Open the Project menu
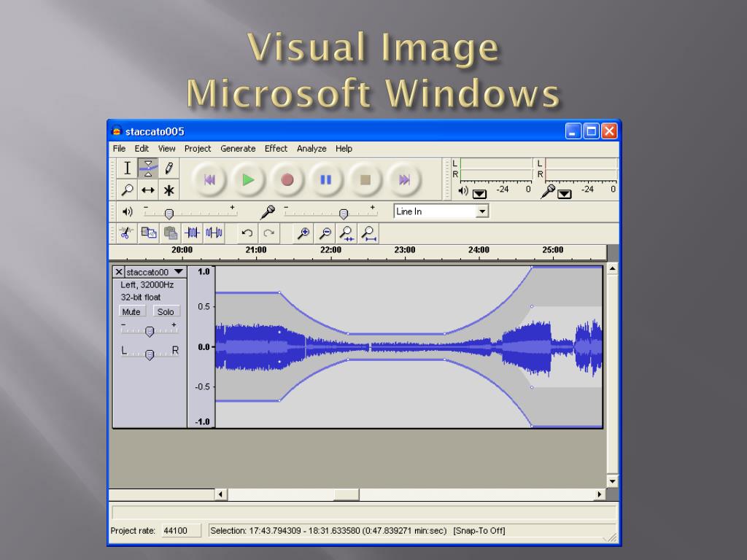 coord(198,149)
